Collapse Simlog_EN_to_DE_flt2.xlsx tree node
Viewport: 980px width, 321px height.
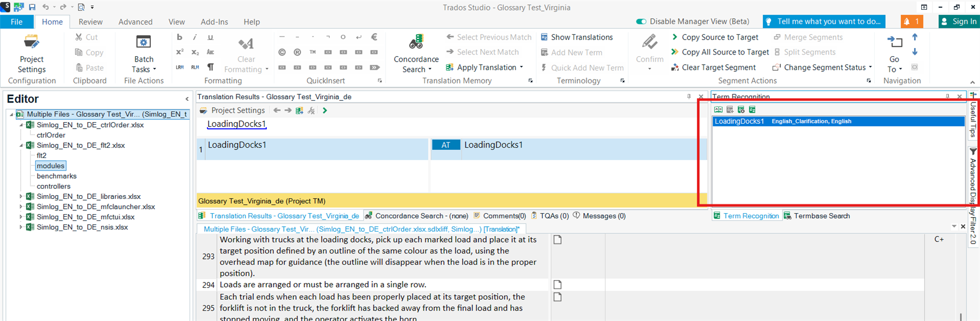click(21, 146)
